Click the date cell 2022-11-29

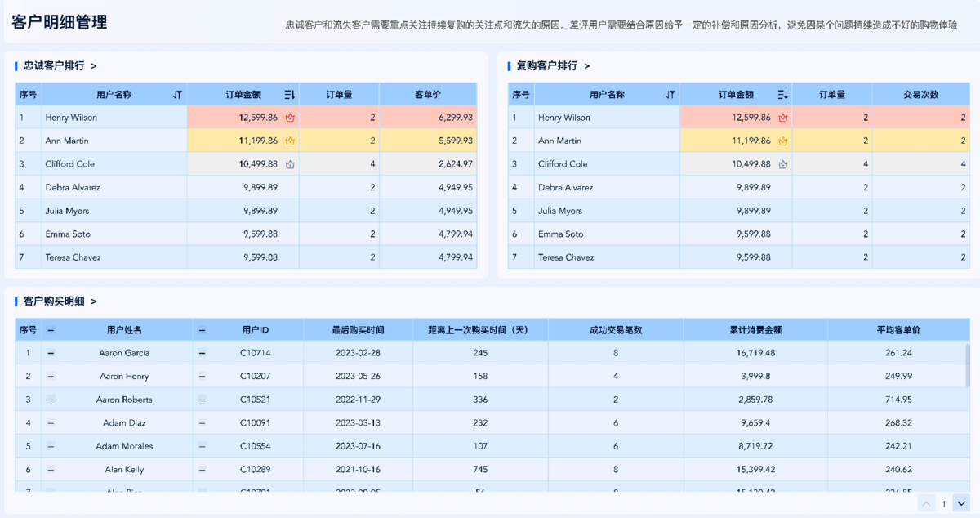click(358, 400)
